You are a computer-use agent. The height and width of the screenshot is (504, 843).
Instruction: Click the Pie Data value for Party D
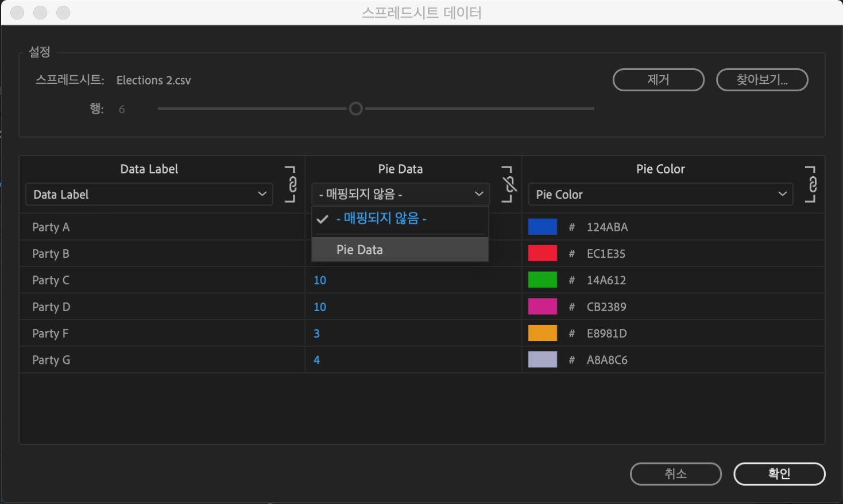(320, 307)
